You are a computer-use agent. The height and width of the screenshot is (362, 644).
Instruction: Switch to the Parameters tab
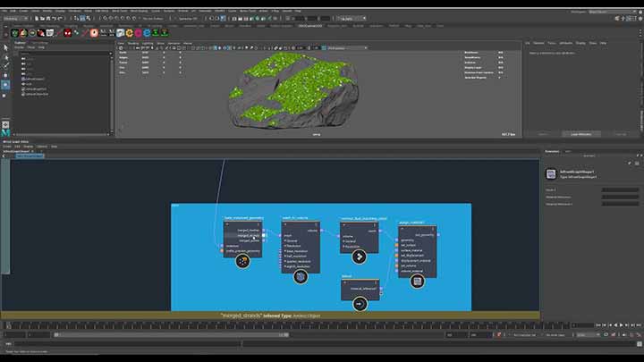(x=552, y=151)
